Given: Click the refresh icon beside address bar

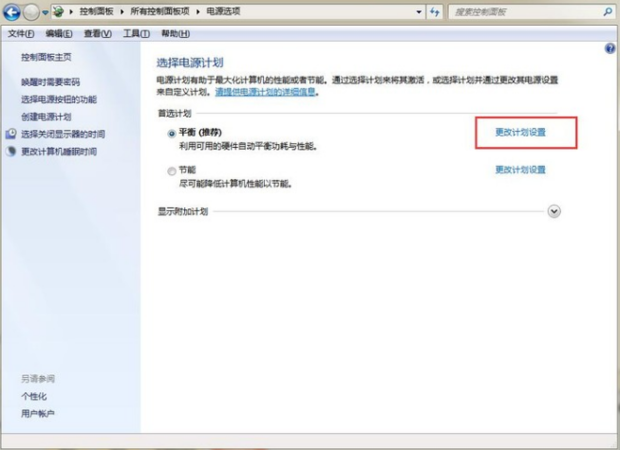Looking at the screenshot, I should click(x=435, y=12).
